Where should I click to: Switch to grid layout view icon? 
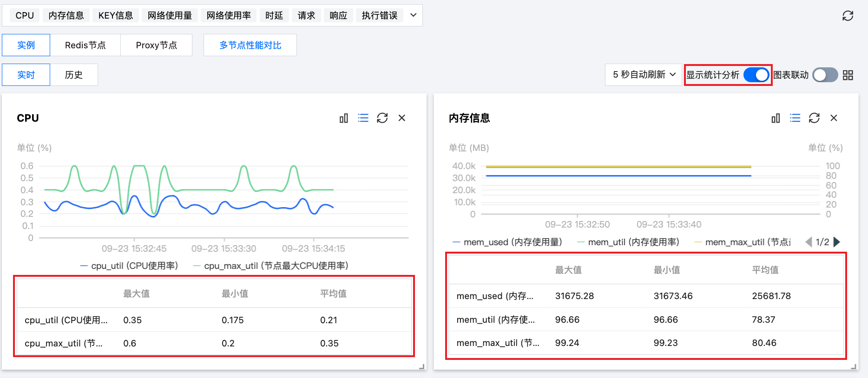point(848,75)
